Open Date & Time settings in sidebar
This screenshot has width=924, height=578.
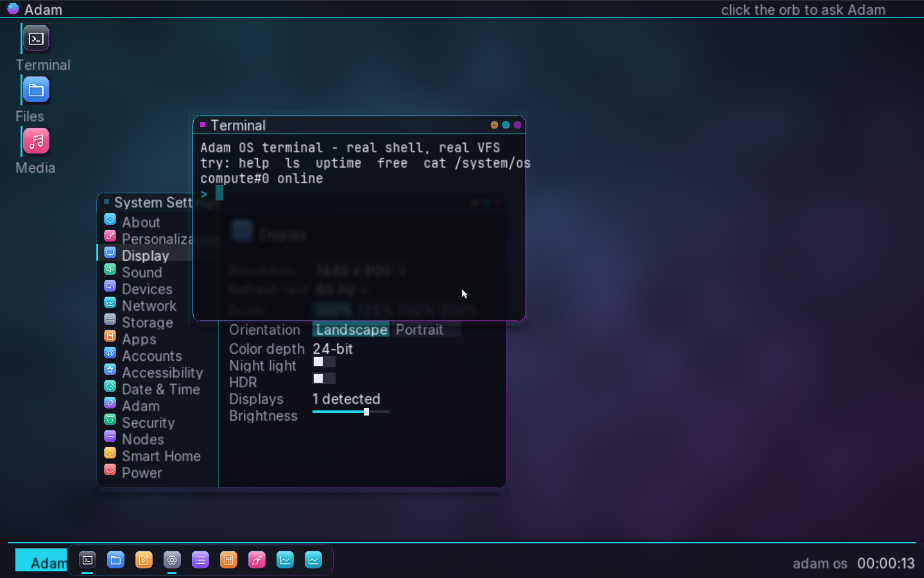click(x=157, y=389)
